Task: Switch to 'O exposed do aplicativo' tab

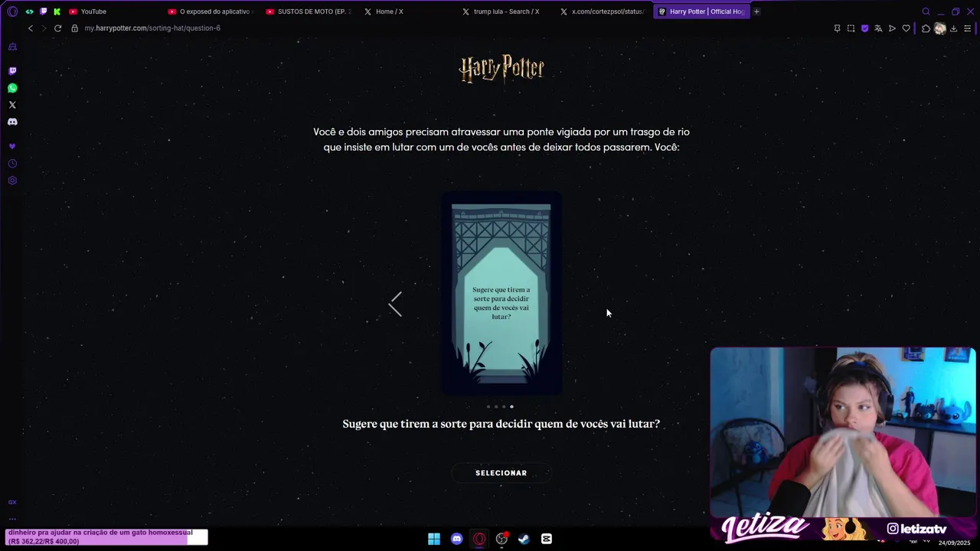Action: tap(211, 11)
